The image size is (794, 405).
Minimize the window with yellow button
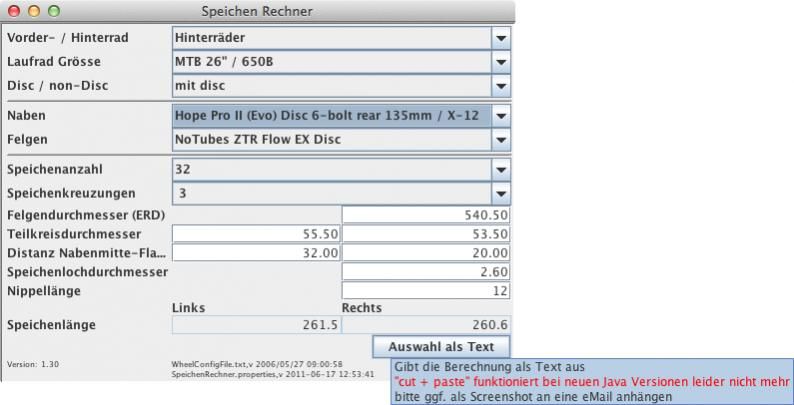point(34,11)
